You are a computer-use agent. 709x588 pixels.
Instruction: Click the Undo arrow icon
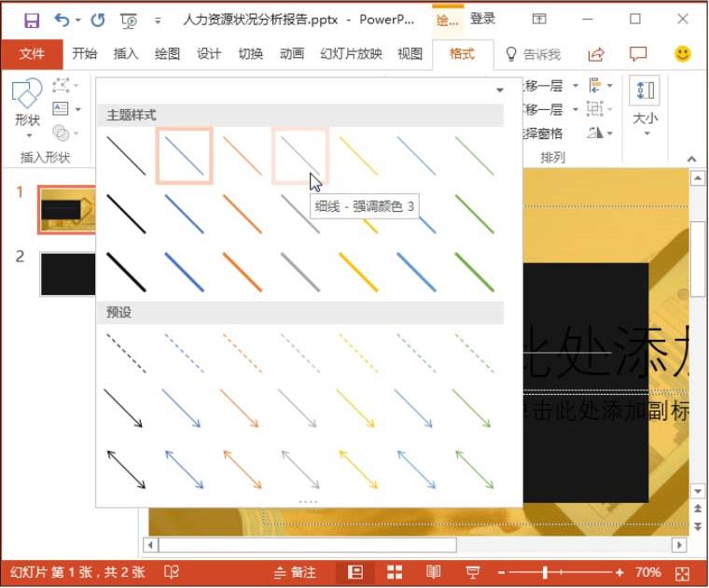pos(62,20)
